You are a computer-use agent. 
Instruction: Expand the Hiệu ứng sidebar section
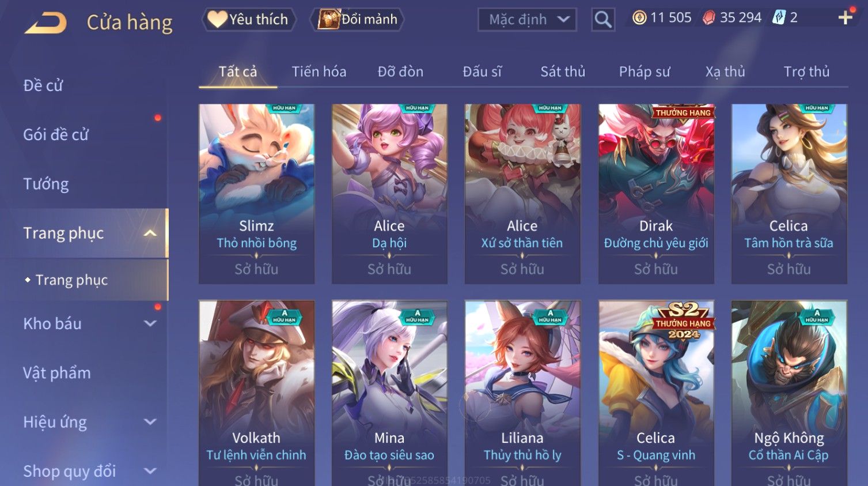150,422
